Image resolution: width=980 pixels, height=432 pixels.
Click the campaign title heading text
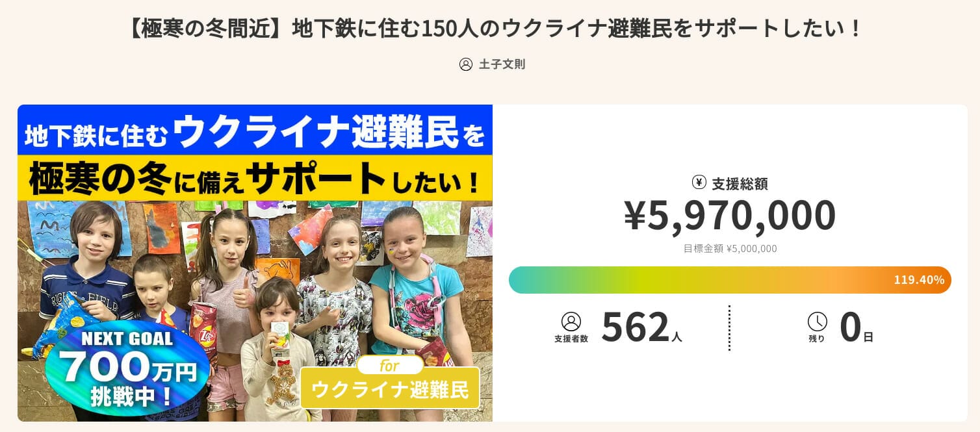click(490, 28)
